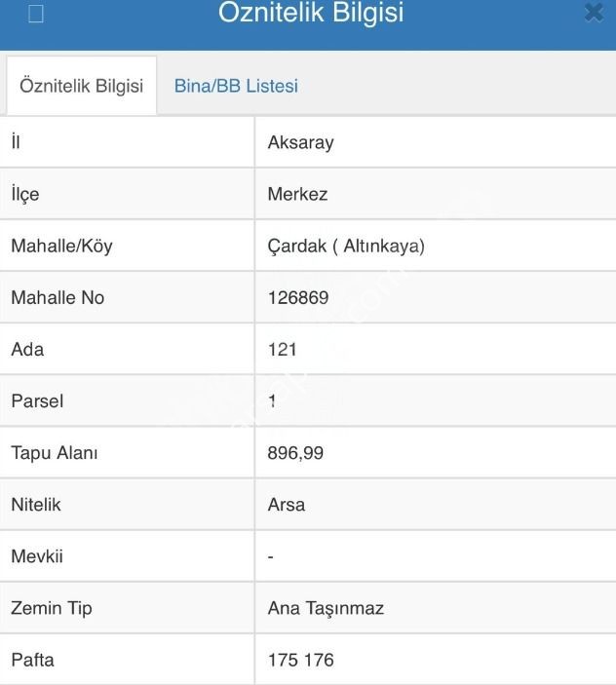Screen dimensions: 616x685
Task: Select the İlçe row label
Action: 25,194
